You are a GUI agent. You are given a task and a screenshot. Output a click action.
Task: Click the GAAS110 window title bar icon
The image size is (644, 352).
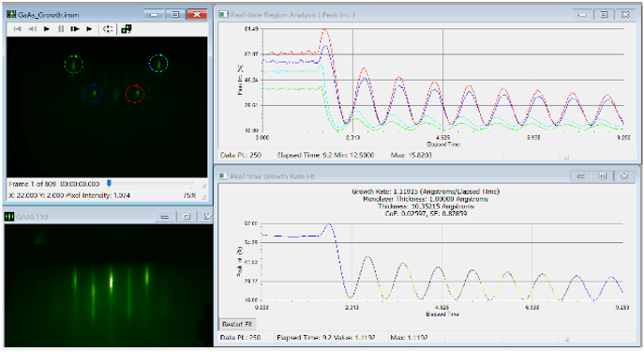click(9, 217)
